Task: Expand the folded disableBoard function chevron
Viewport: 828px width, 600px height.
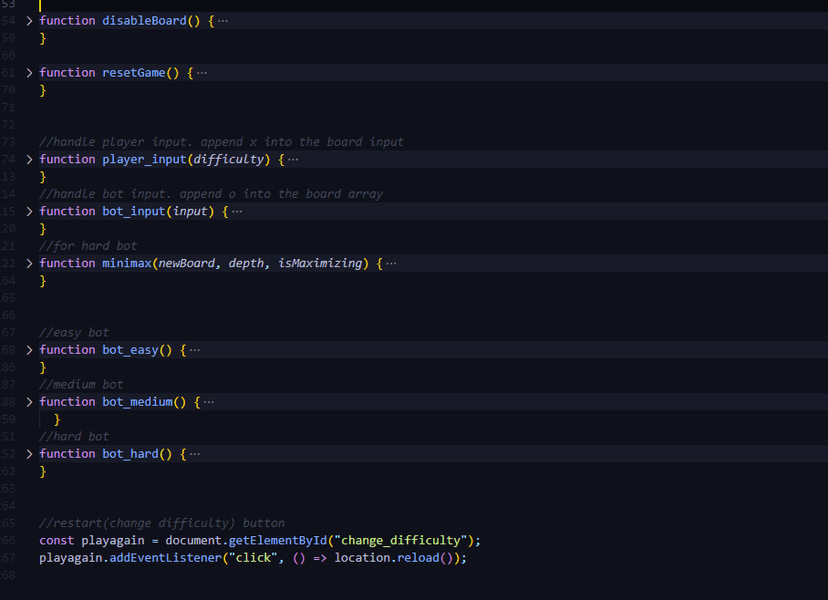Action: 29,21
